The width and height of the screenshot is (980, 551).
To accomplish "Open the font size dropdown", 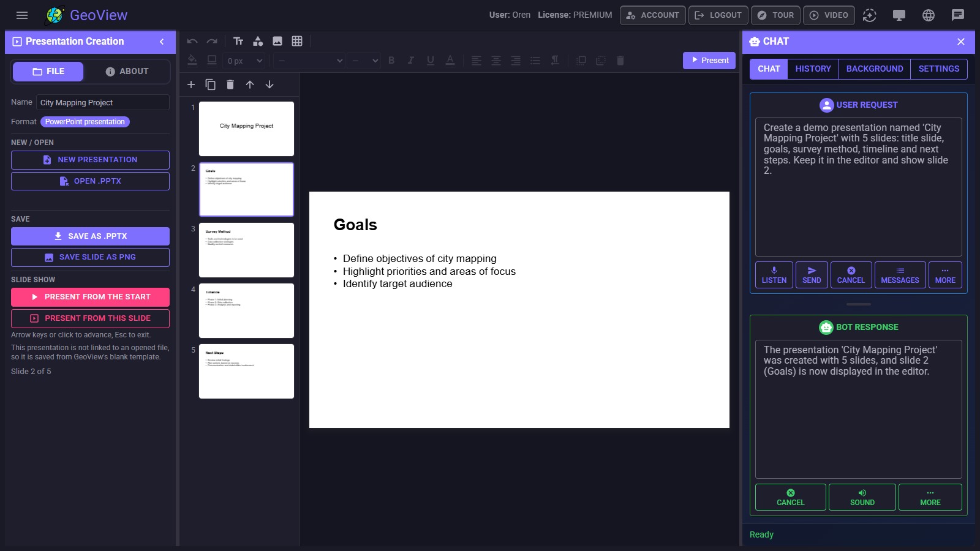I will click(x=364, y=61).
